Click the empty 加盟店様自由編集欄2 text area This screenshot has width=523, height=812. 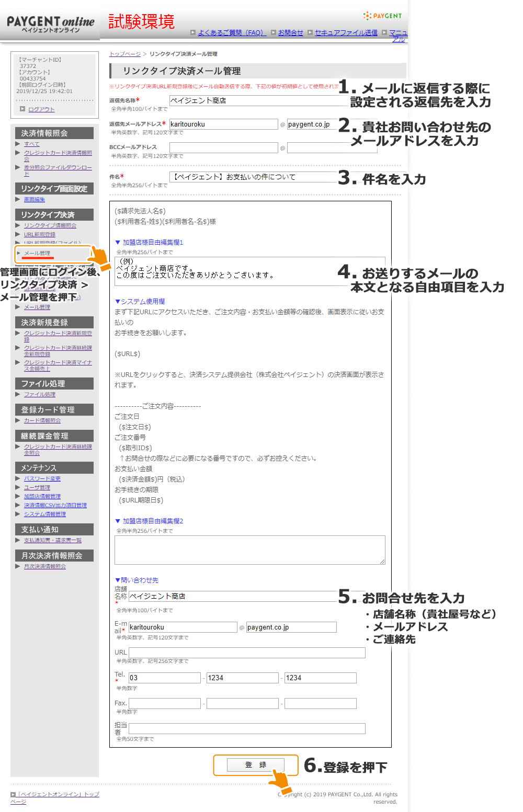click(249, 550)
